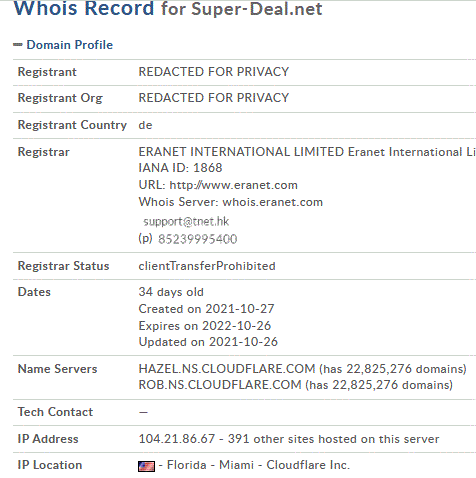This screenshot has width=476, height=478.
Task: Click the Domain Profile heading
Action: coord(70,45)
